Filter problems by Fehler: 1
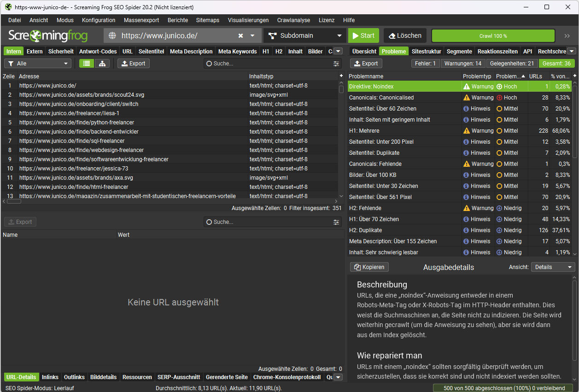579x392 pixels. coord(426,64)
